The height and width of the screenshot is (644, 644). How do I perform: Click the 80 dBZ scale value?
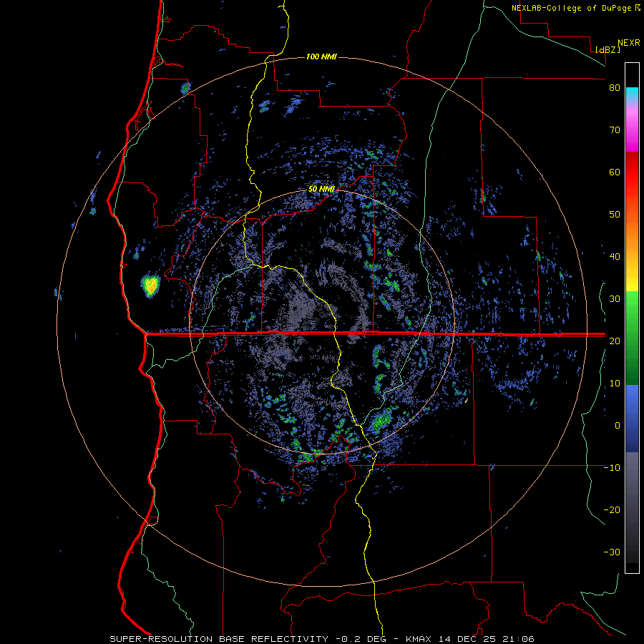pos(615,88)
